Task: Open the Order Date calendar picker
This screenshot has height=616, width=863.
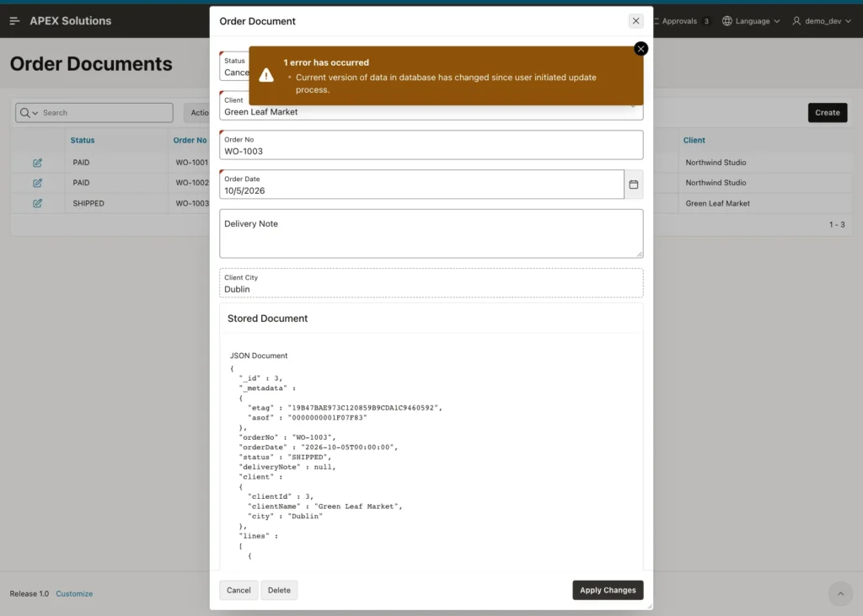Action: click(634, 185)
